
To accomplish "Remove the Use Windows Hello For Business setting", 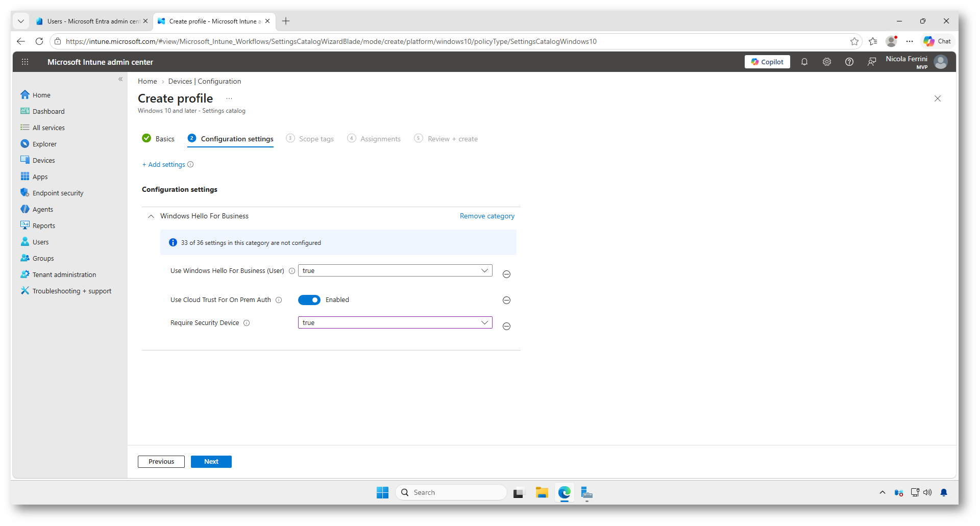I will (x=506, y=274).
